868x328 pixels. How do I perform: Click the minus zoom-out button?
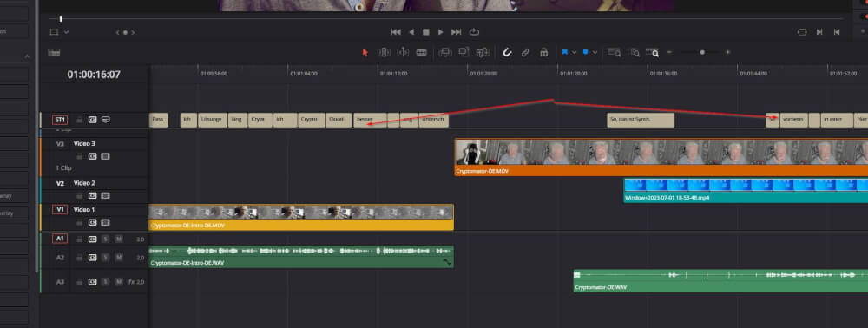coord(669,52)
